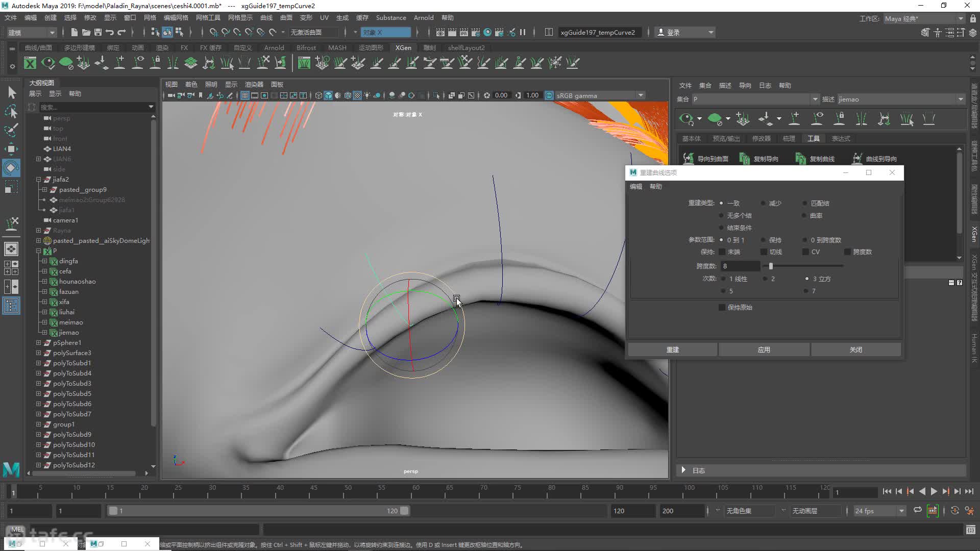Open the 描述 'jiemao' description dropdown
The height and width of the screenshot is (551, 980).
tap(900, 99)
